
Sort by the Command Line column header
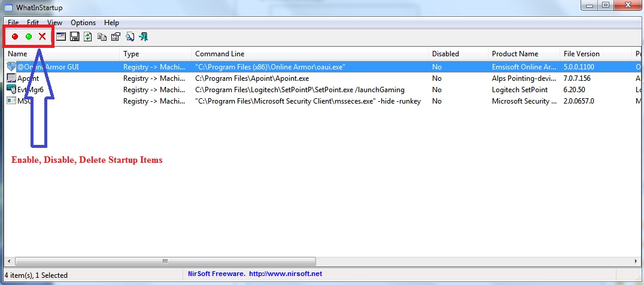pyautogui.click(x=309, y=54)
